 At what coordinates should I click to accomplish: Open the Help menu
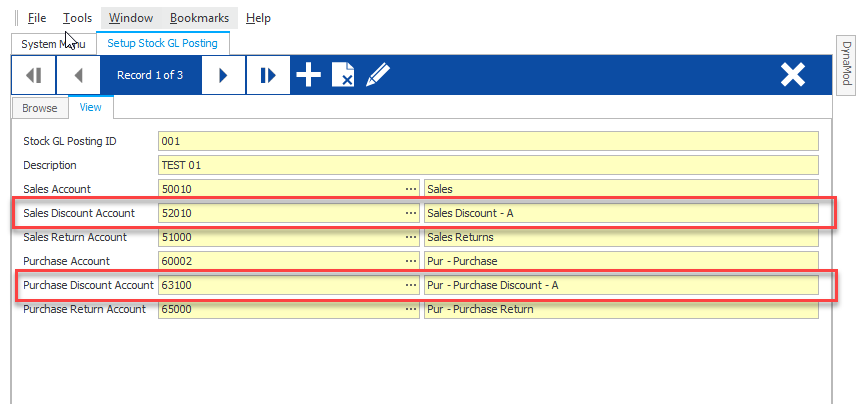click(x=258, y=18)
